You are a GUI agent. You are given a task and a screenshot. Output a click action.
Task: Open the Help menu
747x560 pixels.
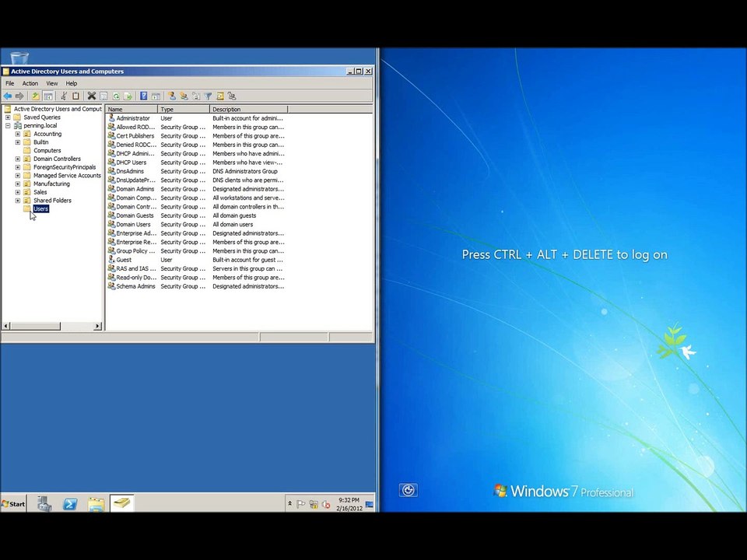pos(72,83)
